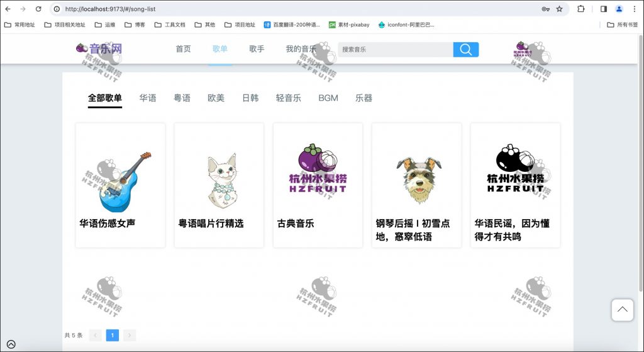Click pagination page 1 button
Screen dimensions: 644x352
pos(112,335)
